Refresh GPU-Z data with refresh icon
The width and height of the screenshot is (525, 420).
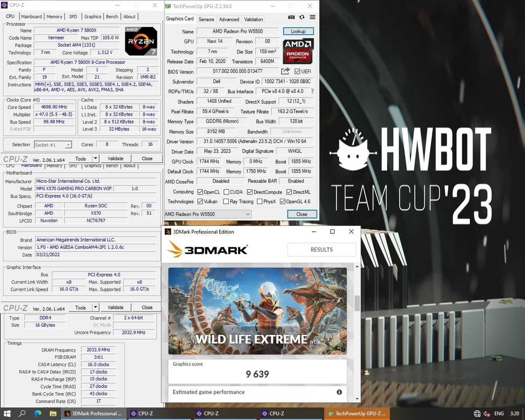pos(302,17)
